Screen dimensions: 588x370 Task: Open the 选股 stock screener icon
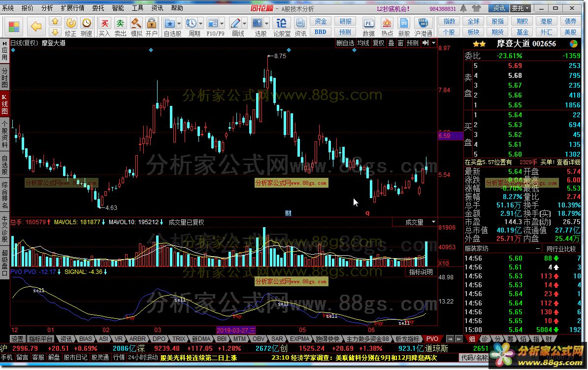(257, 23)
